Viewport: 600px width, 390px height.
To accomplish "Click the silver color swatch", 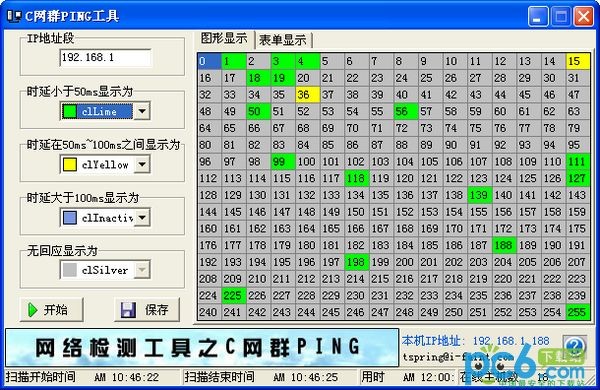I will (x=70, y=270).
